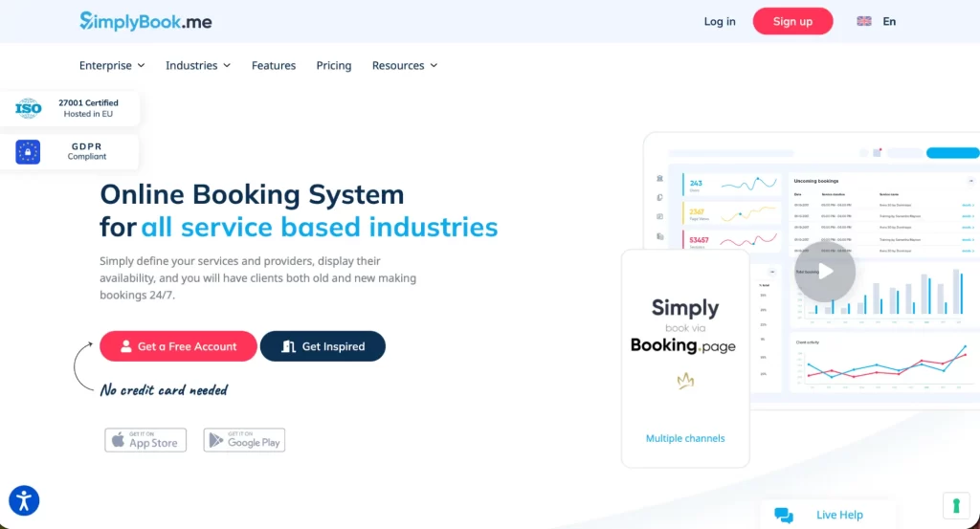Open the accessibility options icon
This screenshot has height=529, width=980.
(x=24, y=501)
